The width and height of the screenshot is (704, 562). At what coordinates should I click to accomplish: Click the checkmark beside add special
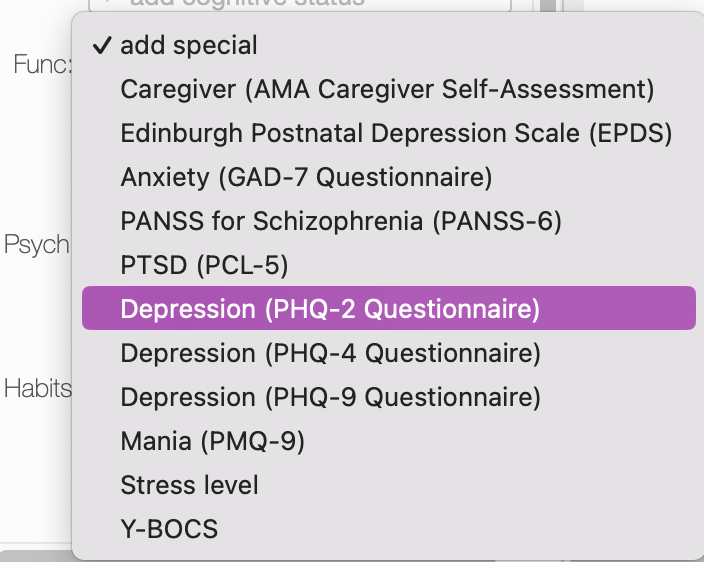(x=100, y=45)
